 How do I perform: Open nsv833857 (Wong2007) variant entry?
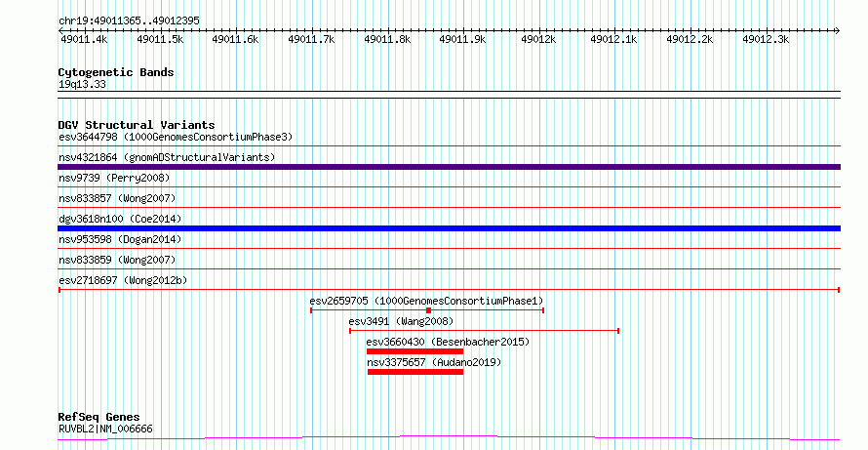[x=117, y=198]
